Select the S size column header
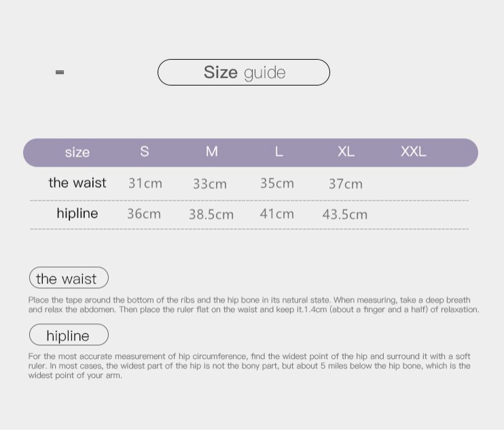Viewport: 504px width, 431px height. (x=144, y=152)
